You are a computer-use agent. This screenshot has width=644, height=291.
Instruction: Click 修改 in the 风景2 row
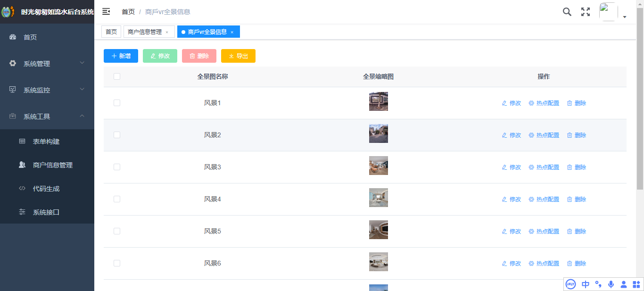point(512,135)
